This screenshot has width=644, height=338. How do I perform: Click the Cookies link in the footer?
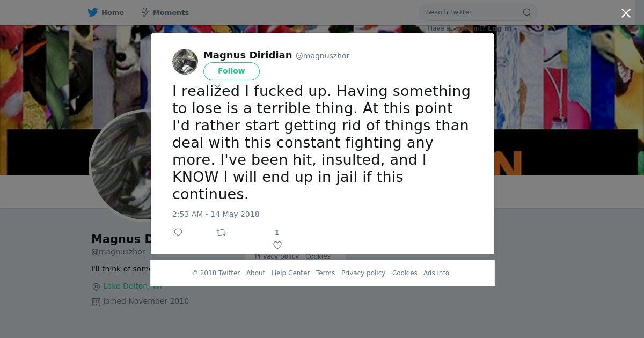404,273
